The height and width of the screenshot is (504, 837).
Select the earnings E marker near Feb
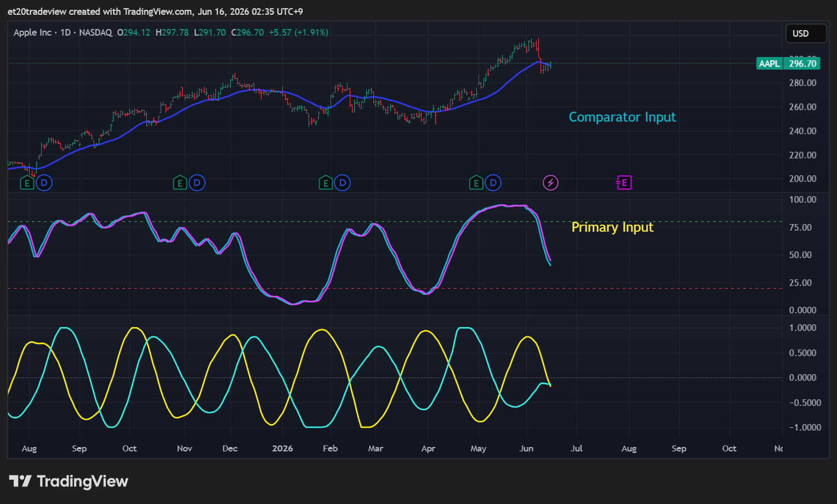[x=325, y=183]
